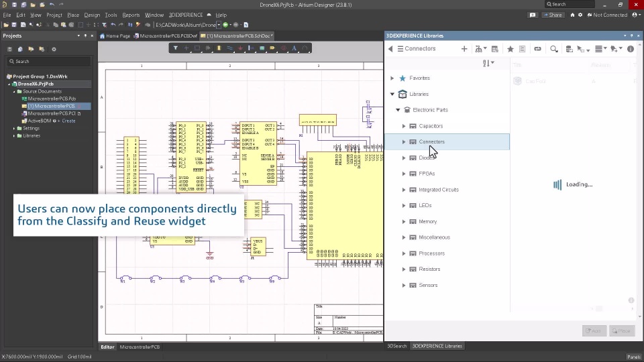
Task: Open the tag add dropdown in Libraries toolbar
Action: [616, 49]
